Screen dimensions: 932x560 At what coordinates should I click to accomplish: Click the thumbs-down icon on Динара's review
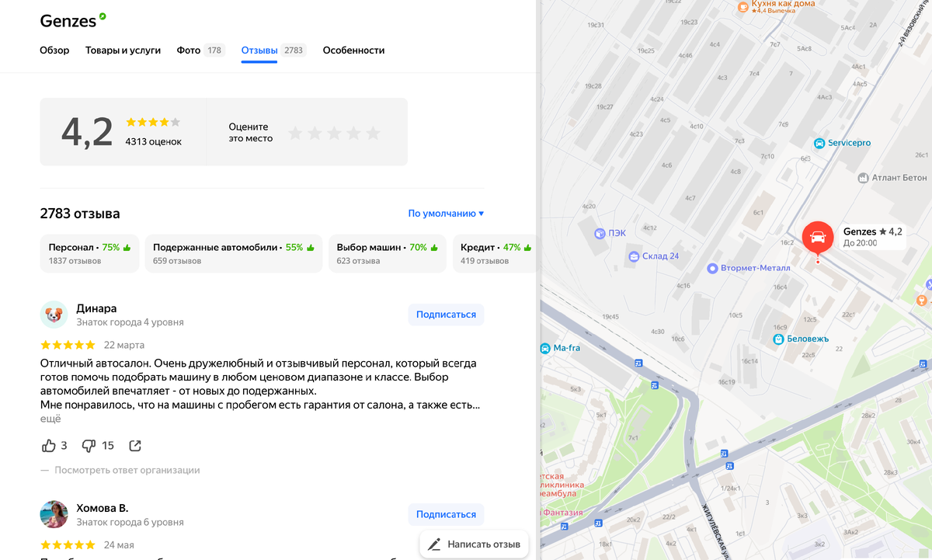tap(88, 445)
